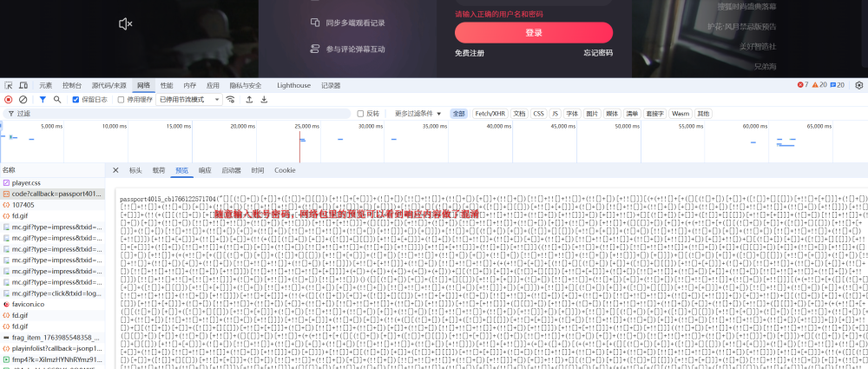Import HAR file with upload arrow
This screenshot has height=369, width=868.
(x=249, y=100)
